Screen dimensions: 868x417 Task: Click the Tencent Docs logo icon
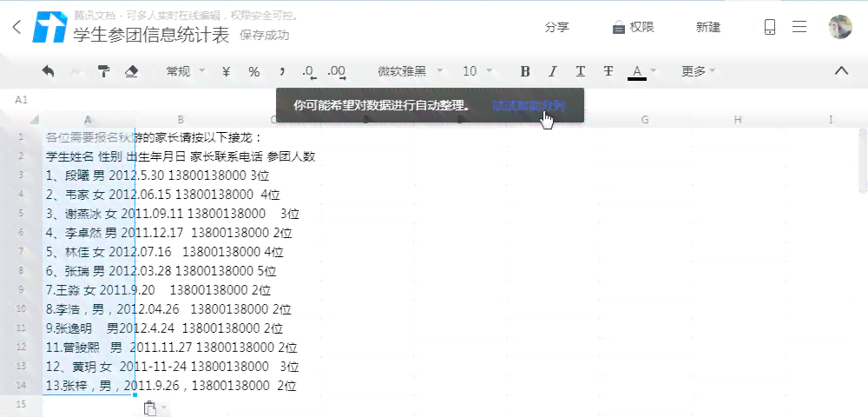[x=49, y=27]
